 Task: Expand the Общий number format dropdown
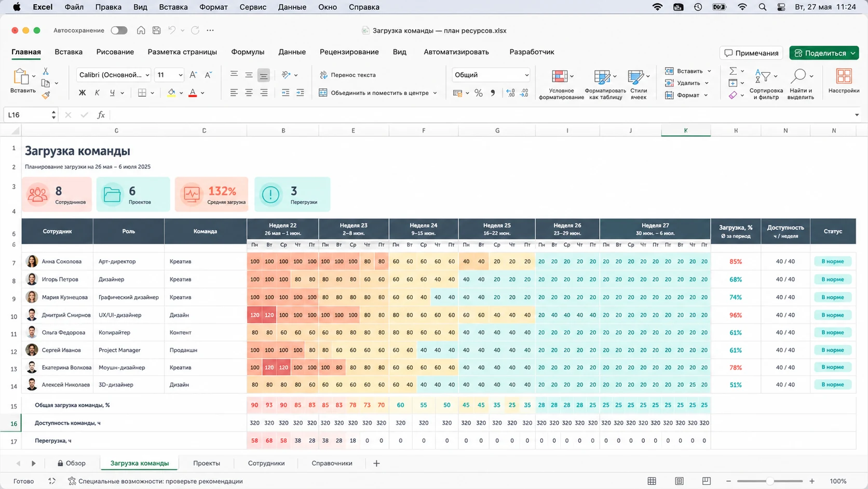pyautogui.click(x=491, y=75)
